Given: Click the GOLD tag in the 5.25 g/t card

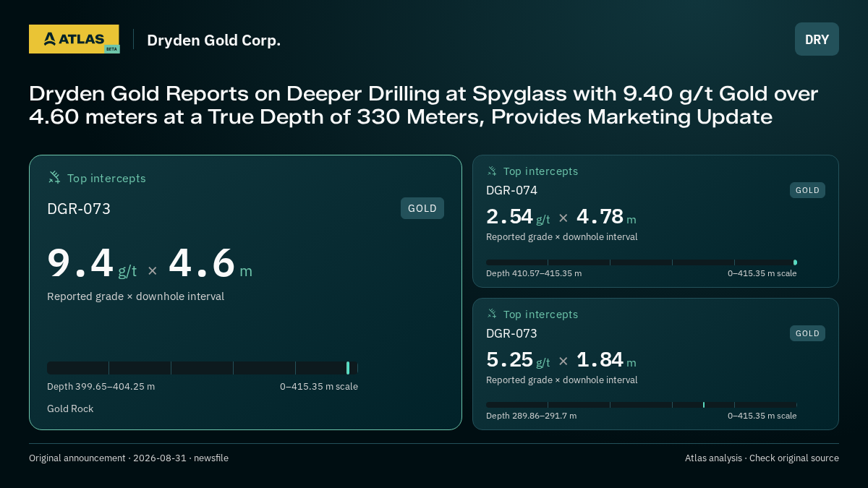Looking at the screenshot, I should coord(807,333).
